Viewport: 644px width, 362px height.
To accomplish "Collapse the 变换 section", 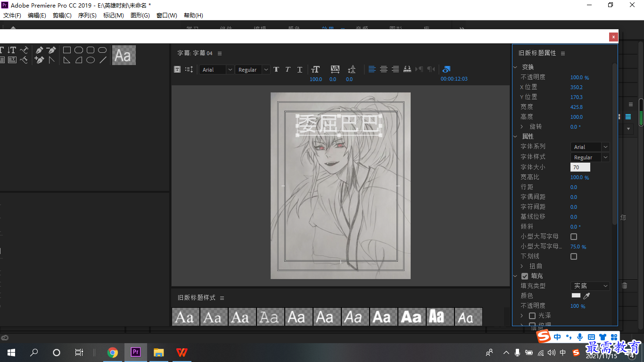I will [x=516, y=67].
